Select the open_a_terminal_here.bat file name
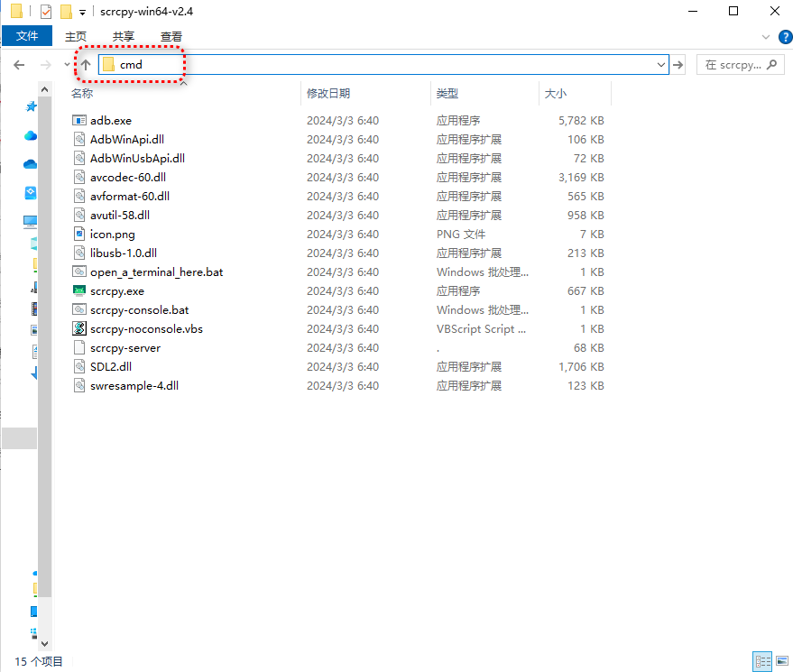 coord(156,272)
